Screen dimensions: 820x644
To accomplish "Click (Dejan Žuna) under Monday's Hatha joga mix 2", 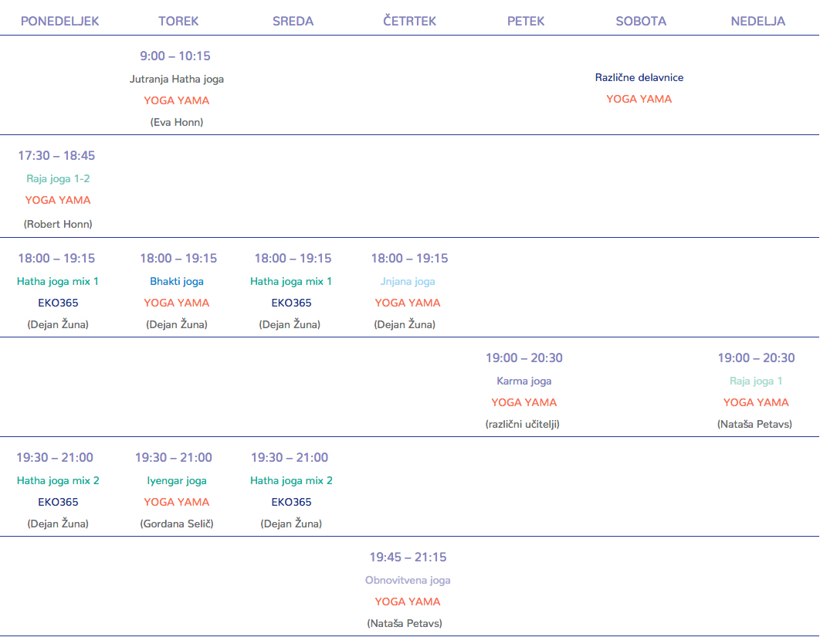I will [58, 524].
